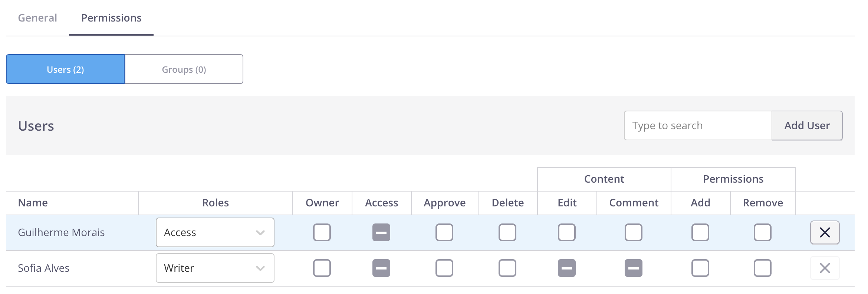Select the Users (2) segment
868x294 pixels.
(65, 69)
